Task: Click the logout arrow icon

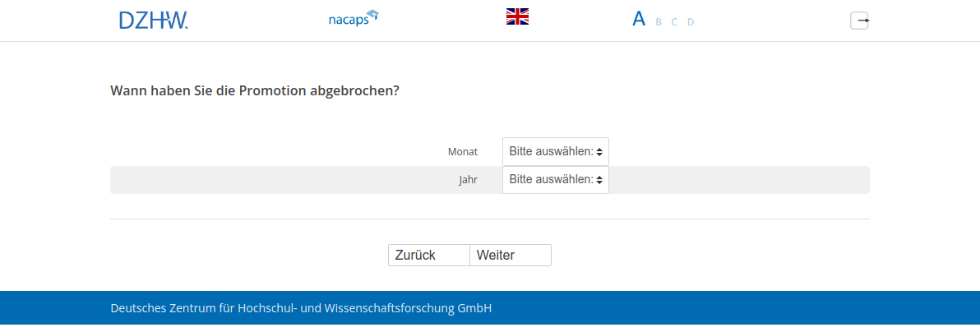Action: 859,21
